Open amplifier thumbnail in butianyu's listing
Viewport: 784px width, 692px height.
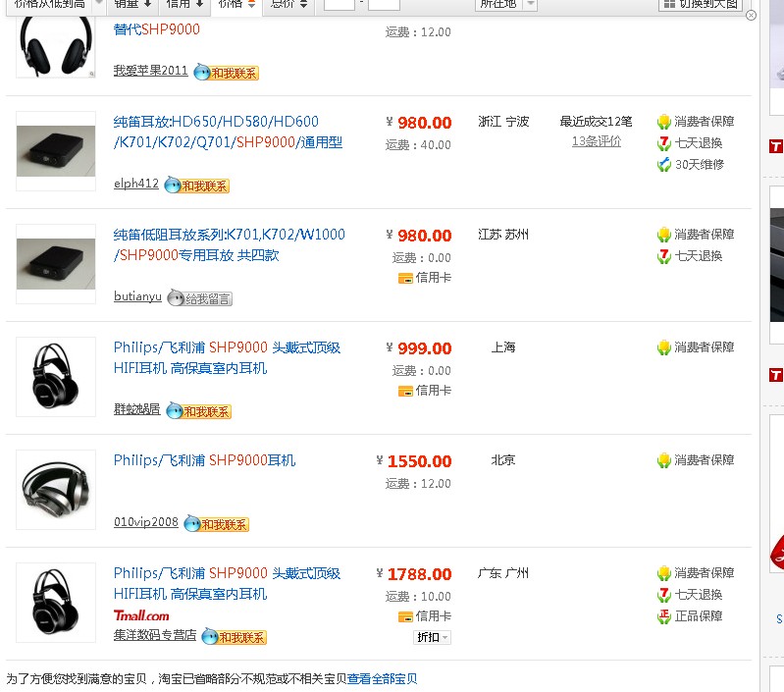pos(56,264)
